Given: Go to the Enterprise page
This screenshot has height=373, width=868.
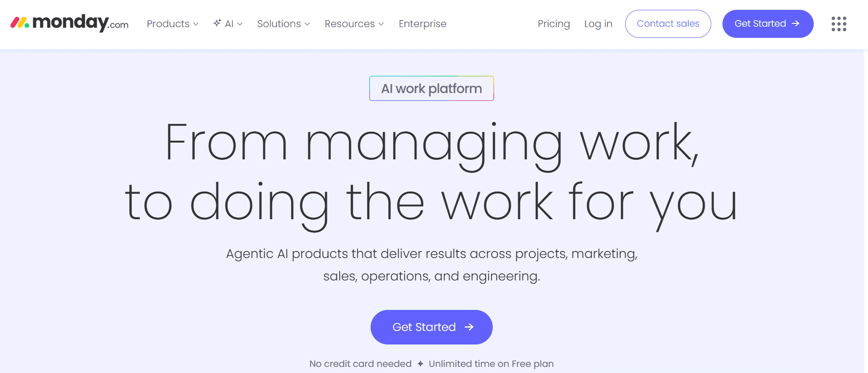Looking at the screenshot, I should tap(423, 24).
